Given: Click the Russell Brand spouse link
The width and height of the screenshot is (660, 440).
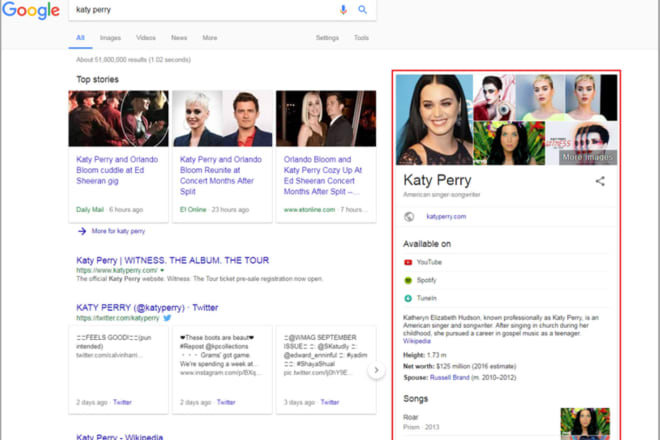Looking at the screenshot, I should tap(450, 377).
